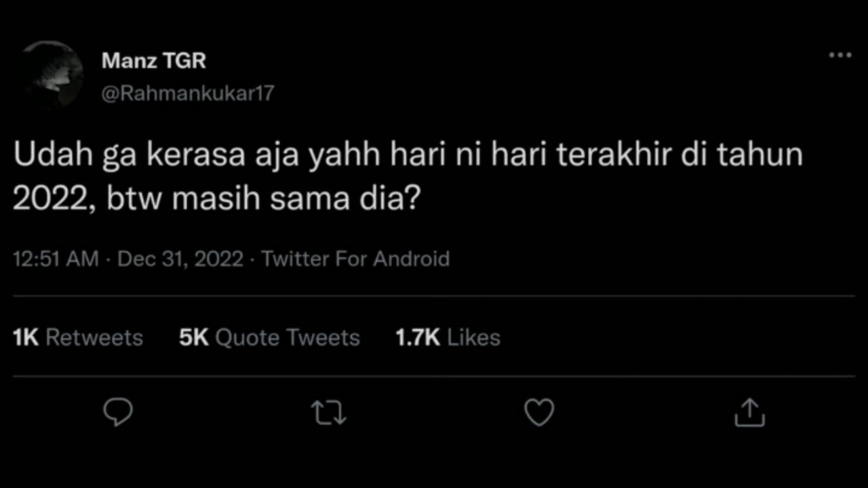Image resolution: width=868 pixels, height=488 pixels.
Task: Click the '2022,' text in the tweet
Action: 55,201
